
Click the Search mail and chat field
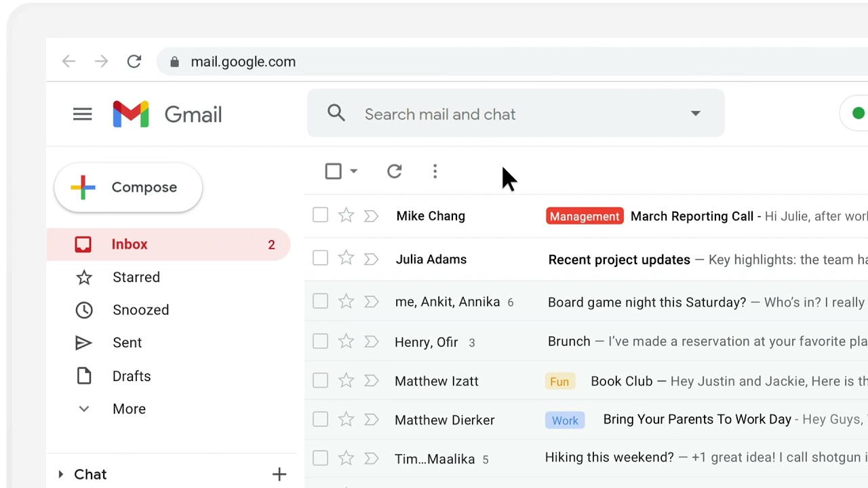click(x=516, y=113)
